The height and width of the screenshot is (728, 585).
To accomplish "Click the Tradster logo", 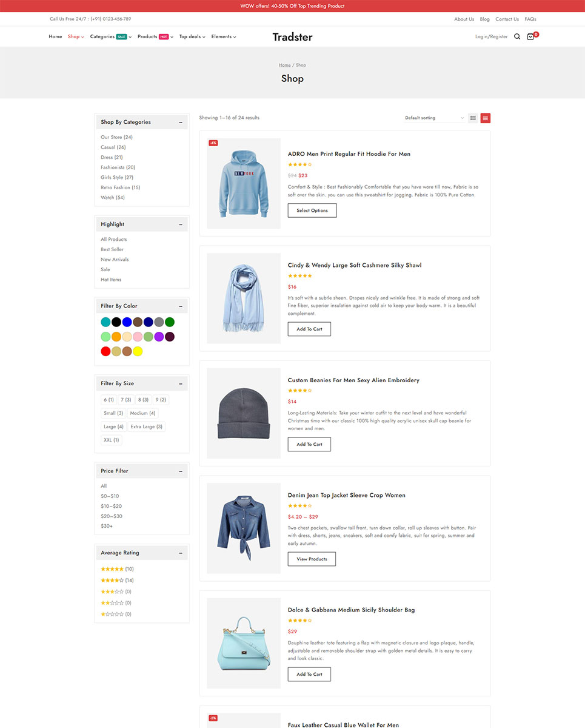I will pos(292,37).
